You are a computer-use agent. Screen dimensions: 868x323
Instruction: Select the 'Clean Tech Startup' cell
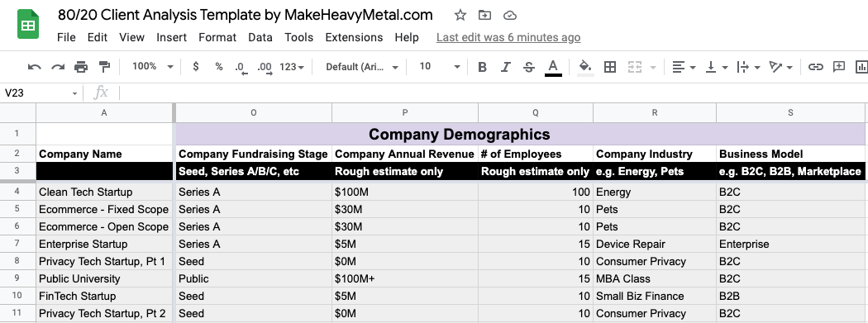click(105, 192)
